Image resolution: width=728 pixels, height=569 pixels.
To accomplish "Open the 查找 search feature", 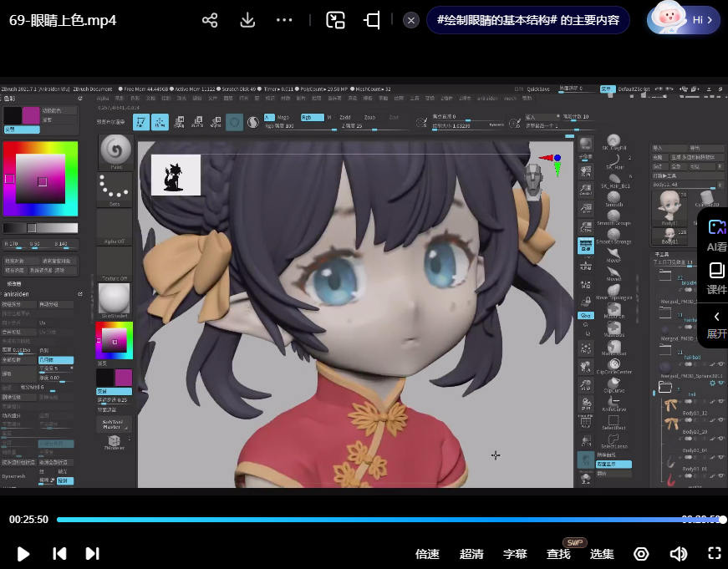I will point(558,554).
